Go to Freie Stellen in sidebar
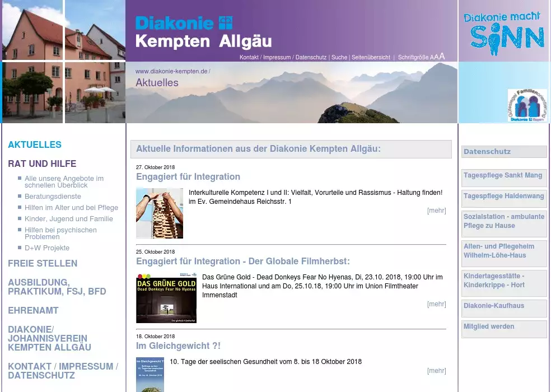The width and height of the screenshot is (551, 392). 43,263
